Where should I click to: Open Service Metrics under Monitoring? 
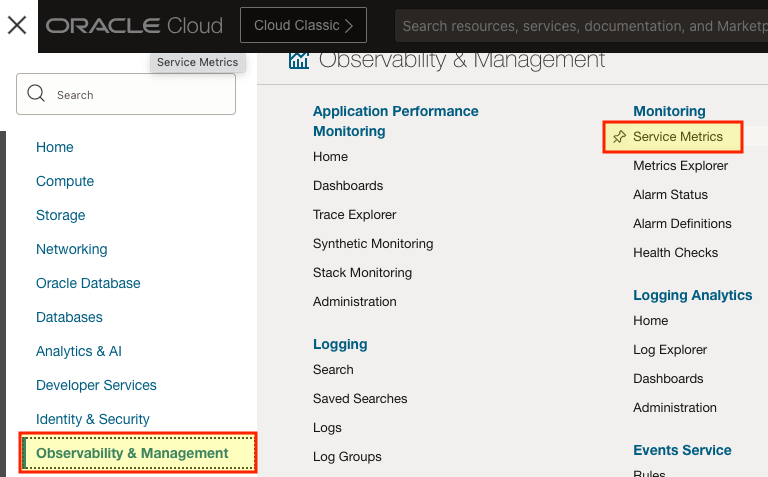(677, 137)
